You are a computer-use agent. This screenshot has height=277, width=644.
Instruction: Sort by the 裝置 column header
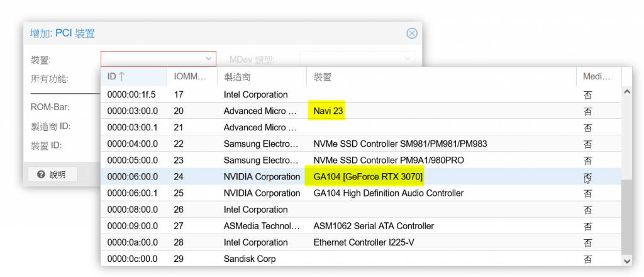point(441,76)
